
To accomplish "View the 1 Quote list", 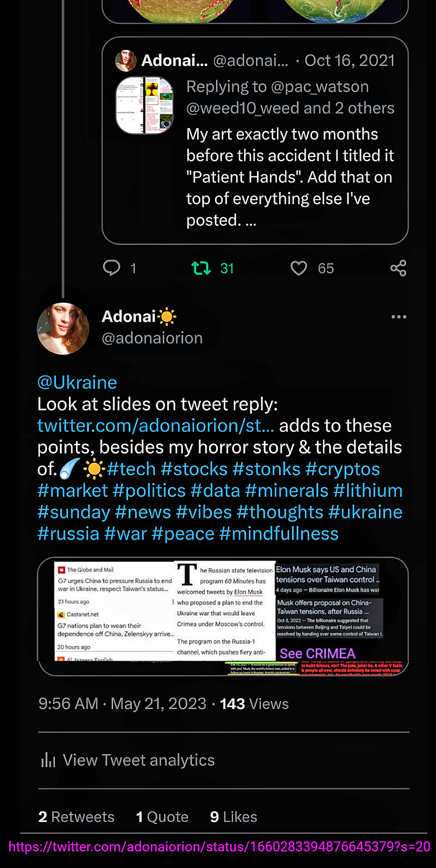I will tap(162, 817).
